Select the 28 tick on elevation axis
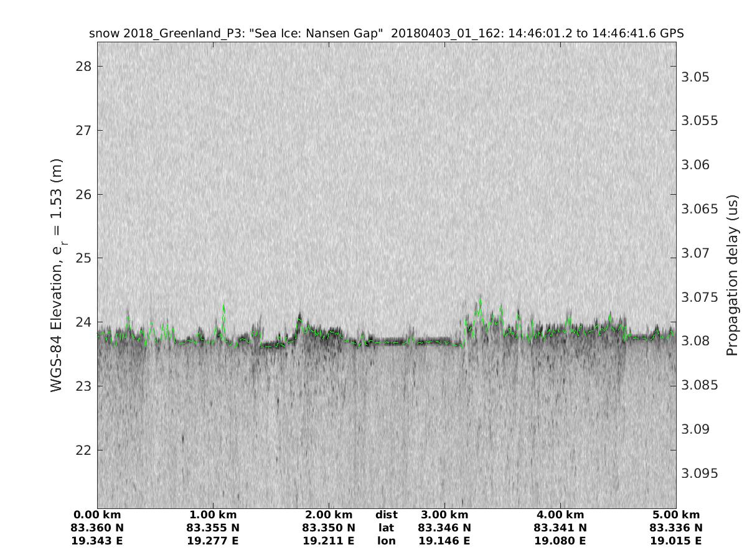 82,67
